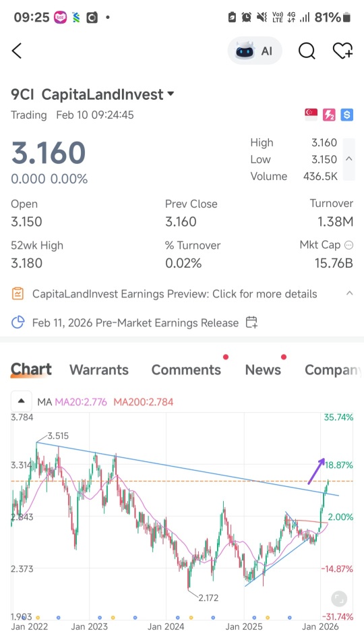
Task: Expand the CapitaLandInvest stock name dropdown
Action: coord(171,94)
